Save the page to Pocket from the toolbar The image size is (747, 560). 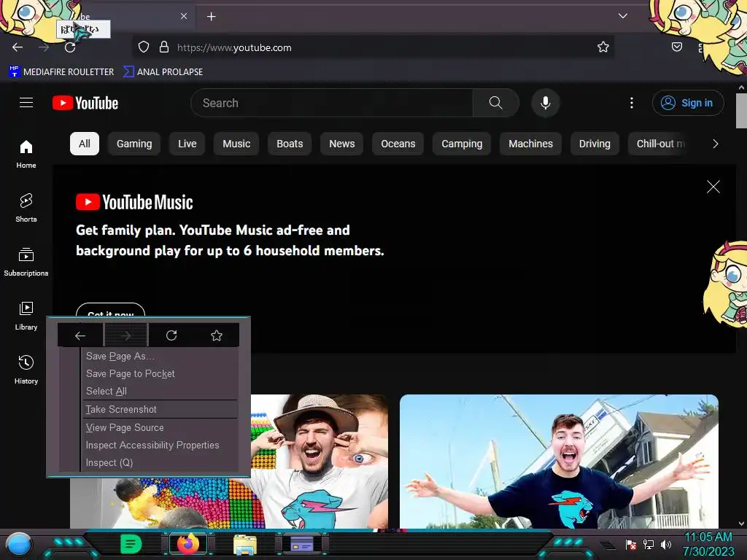click(676, 47)
